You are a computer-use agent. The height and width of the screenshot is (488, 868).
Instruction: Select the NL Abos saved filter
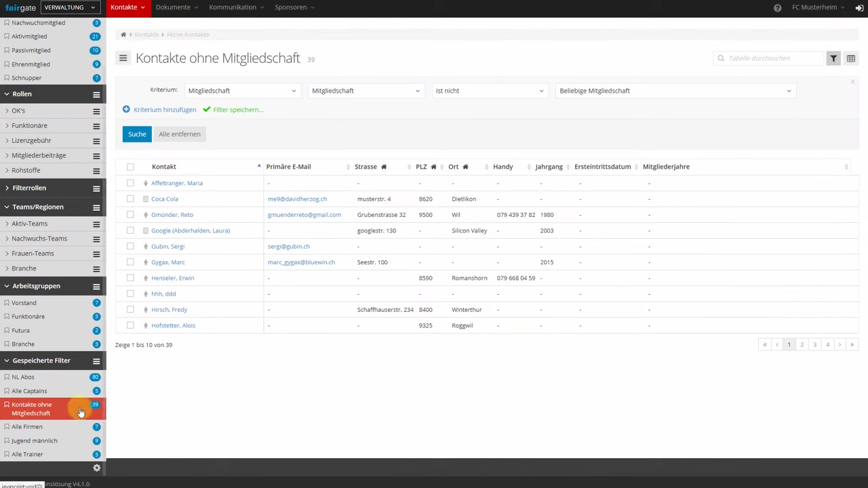[x=23, y=378]
